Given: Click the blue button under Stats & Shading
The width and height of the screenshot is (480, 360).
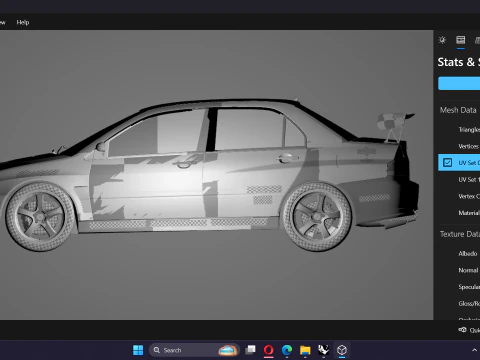Looking at the screenshot, I should click(459, 83).
